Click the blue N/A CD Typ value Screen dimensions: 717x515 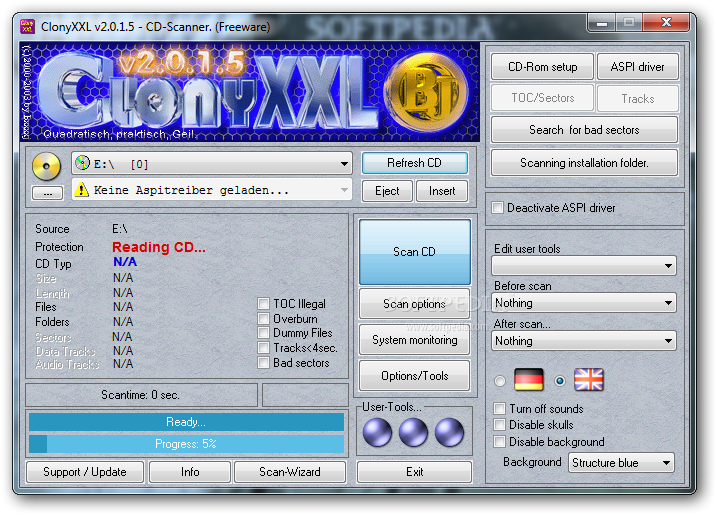click(x=125, y=262)
